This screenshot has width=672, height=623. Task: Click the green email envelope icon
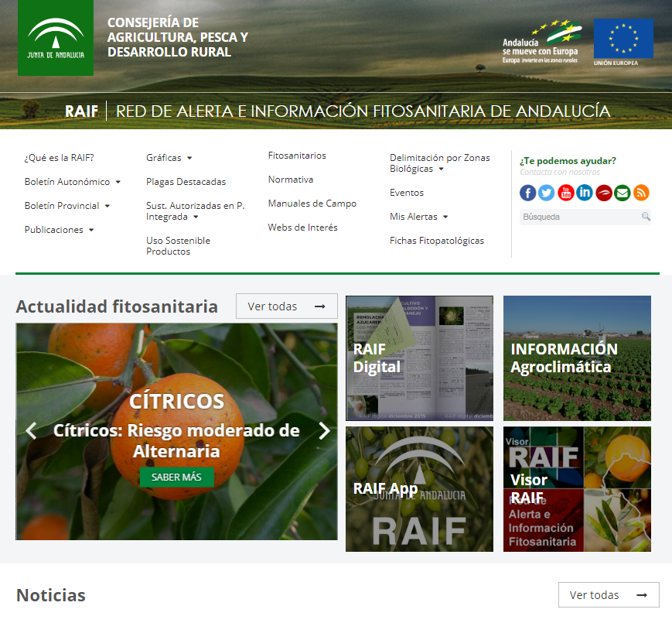[623, 193]
